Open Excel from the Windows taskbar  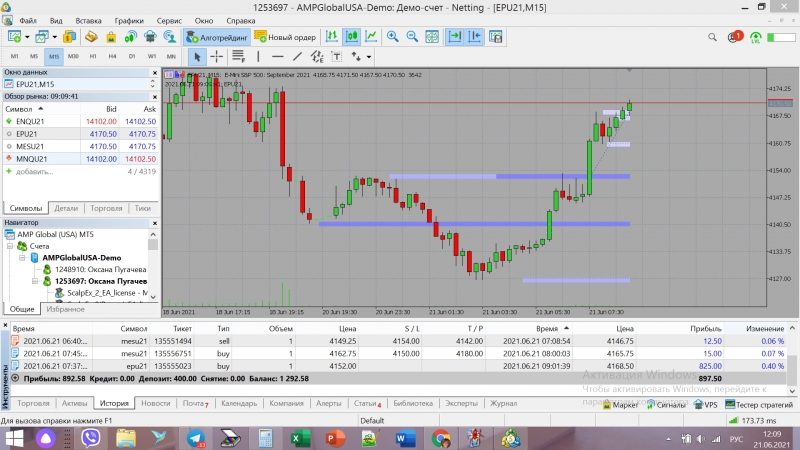pyautogui.click(x=300, y=438)
